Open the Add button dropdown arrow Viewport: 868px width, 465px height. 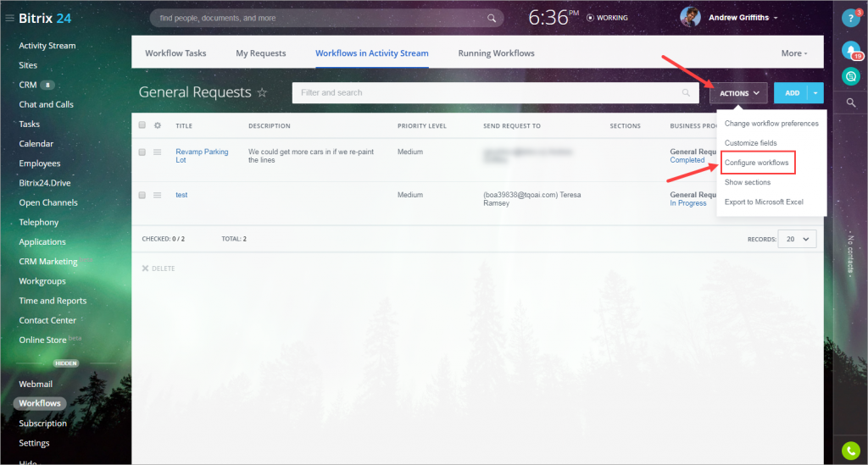(x=816, y=93)
